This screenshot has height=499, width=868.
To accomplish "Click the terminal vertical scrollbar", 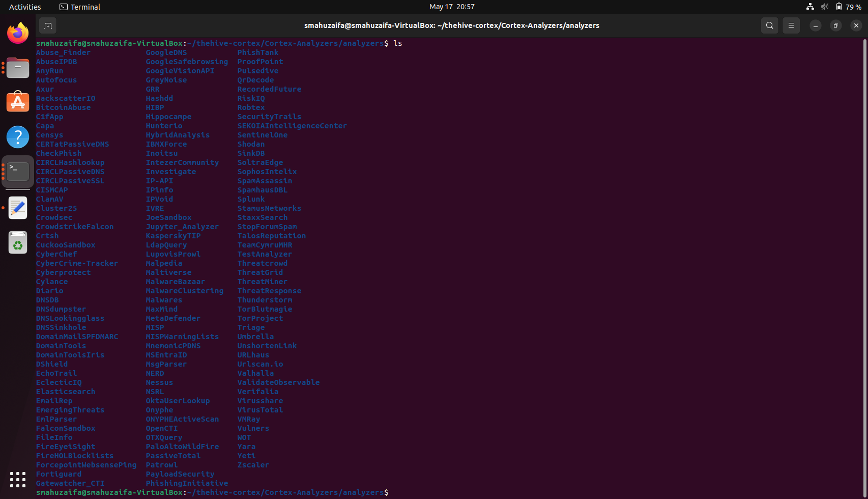I will (864, 267).
